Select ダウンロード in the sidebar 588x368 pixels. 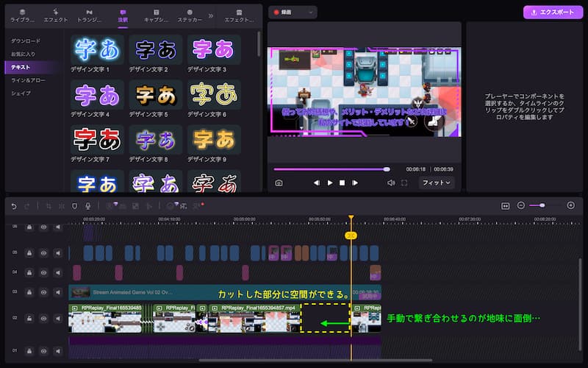pyautogui.click(x=26, y=40)
